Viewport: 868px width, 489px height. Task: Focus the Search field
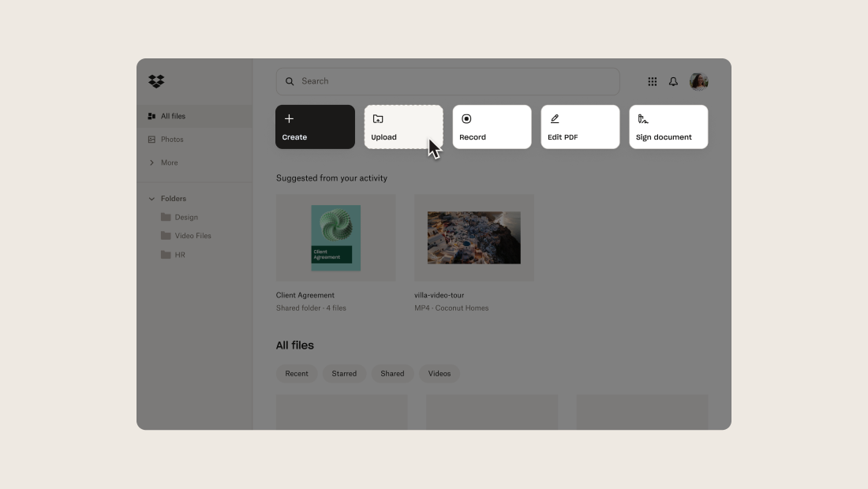pos(447,81)
